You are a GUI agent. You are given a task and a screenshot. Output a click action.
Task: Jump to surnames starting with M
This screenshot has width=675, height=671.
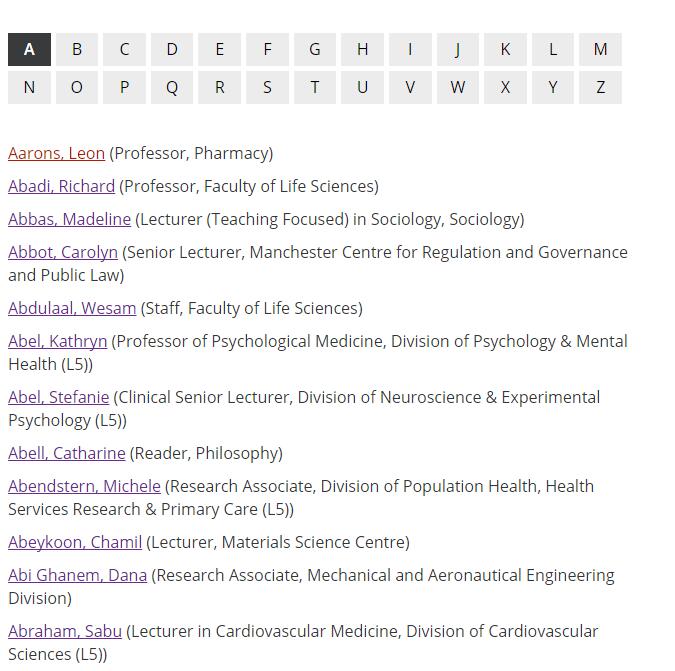(600, 49)
